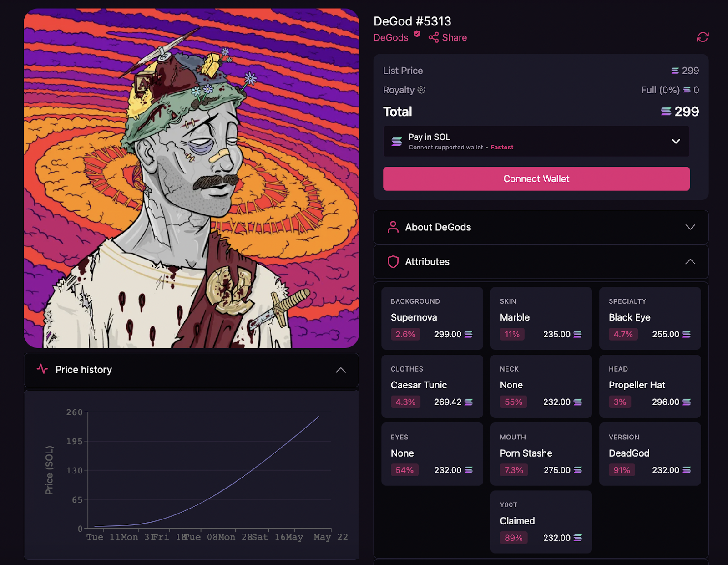Click the Solana icon beside List Price 299
This screenshot has height=565, width=728.
click(675, 71)
